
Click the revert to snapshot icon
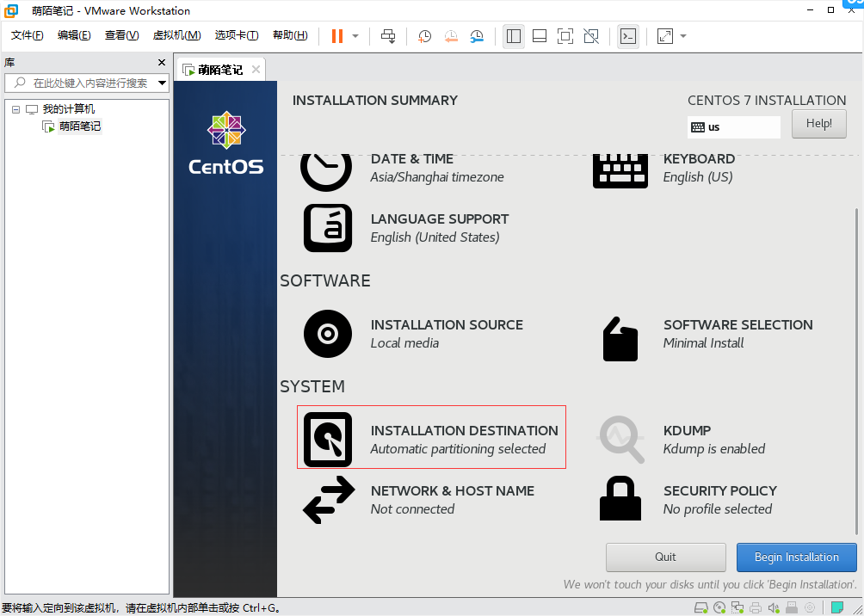point(451,36)
